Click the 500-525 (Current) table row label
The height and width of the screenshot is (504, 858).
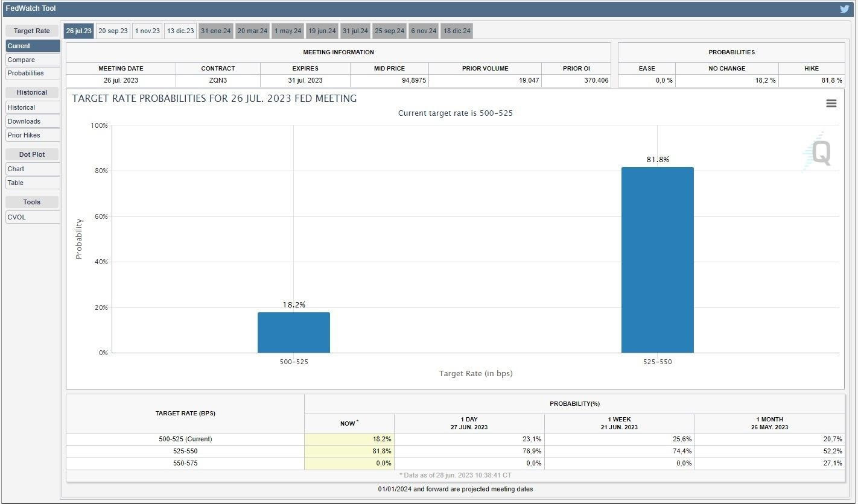185,439
